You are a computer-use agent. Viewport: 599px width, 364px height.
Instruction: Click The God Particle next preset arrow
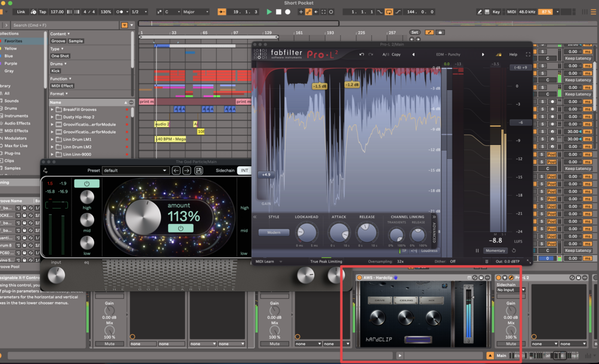pyautogui.click(x=187, y=170)
